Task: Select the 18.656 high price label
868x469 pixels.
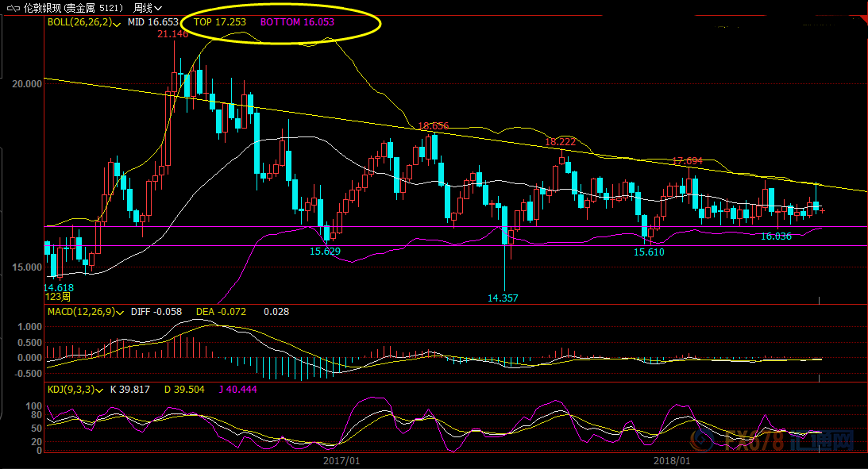Action: pos(434,126)
